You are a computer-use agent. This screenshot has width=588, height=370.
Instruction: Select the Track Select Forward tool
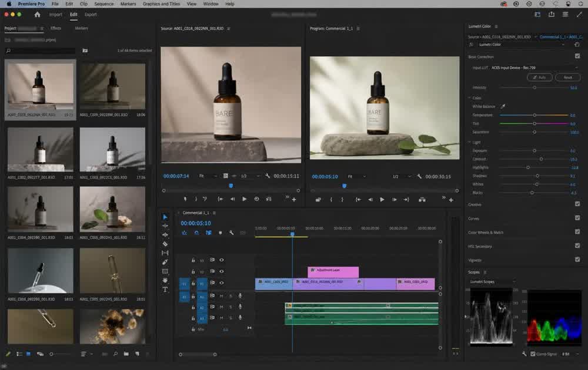coord(165,226)
